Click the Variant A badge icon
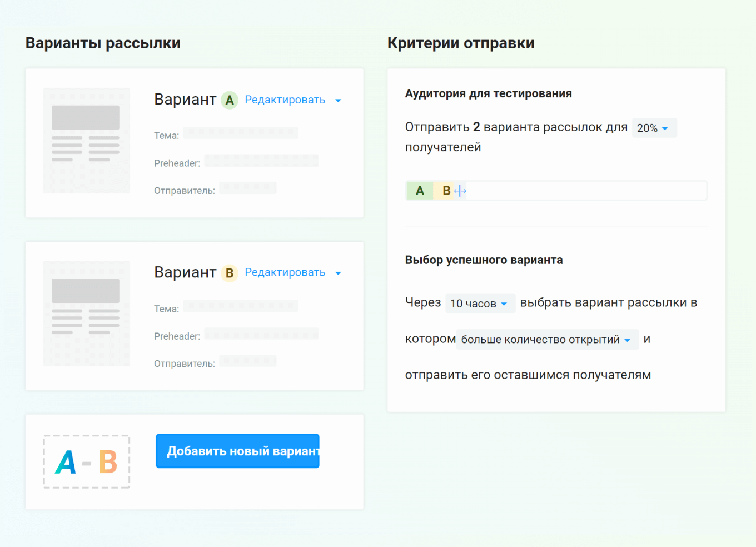Image resolution: width=756 pixels, height=547 pixels. point(230,100)
